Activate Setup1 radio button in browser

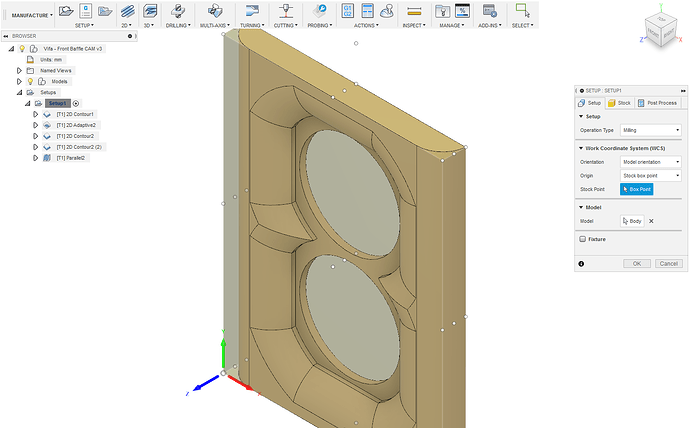click(x=76, y=103)
